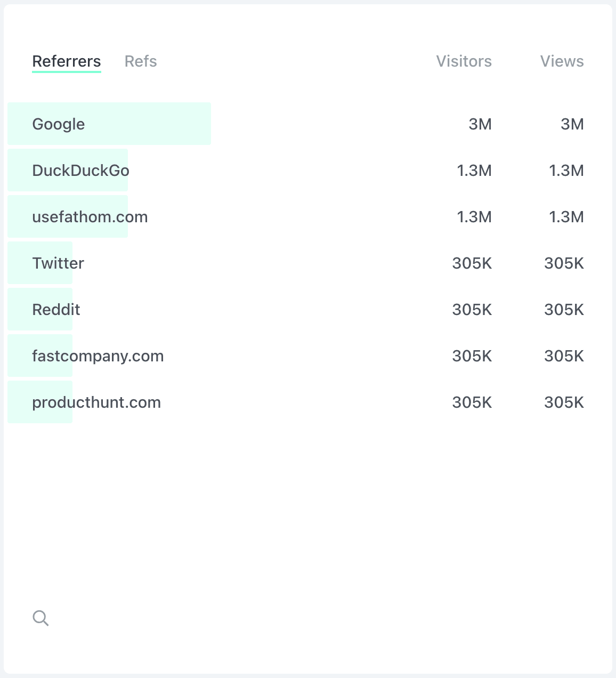The image size is (616, 678).
Task: Select the DuckDuckGo referrer row
Action: (81, 170)
